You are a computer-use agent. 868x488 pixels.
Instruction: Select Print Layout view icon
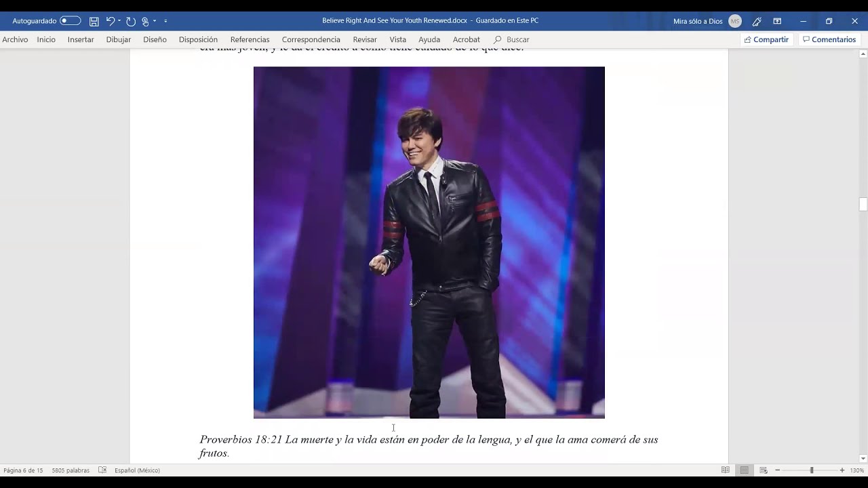pos(745,470)
